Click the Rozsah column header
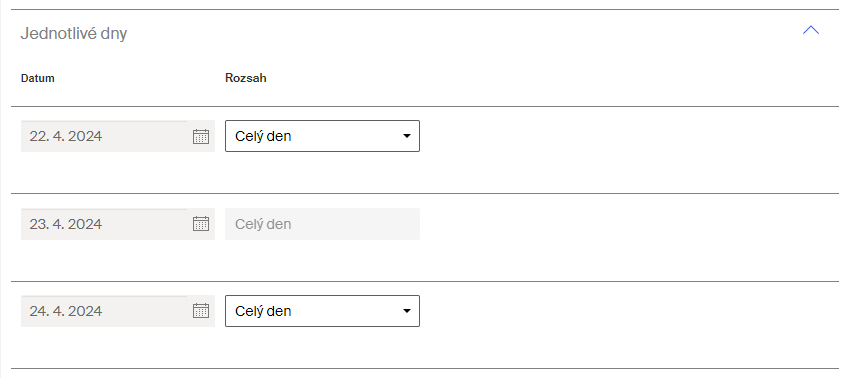Viewport: 845px width, 378px height. [x=246, y=78]
